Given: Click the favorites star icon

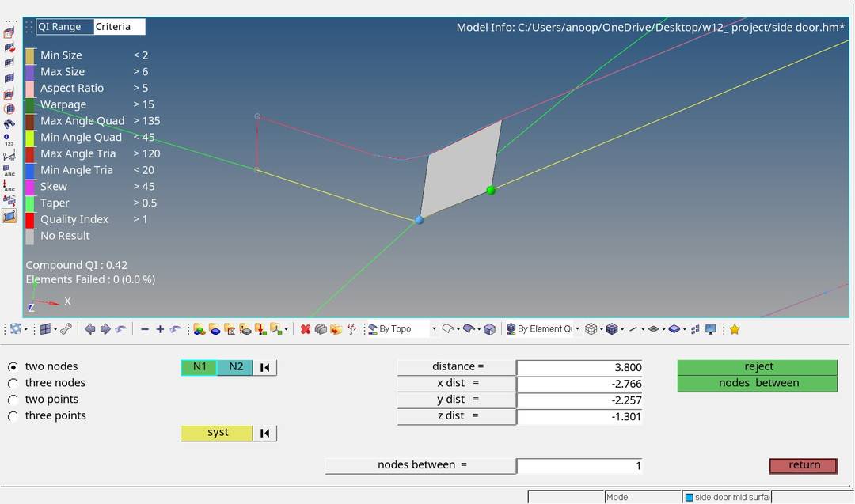Looking at the screenshot, I should click(734, 328).
